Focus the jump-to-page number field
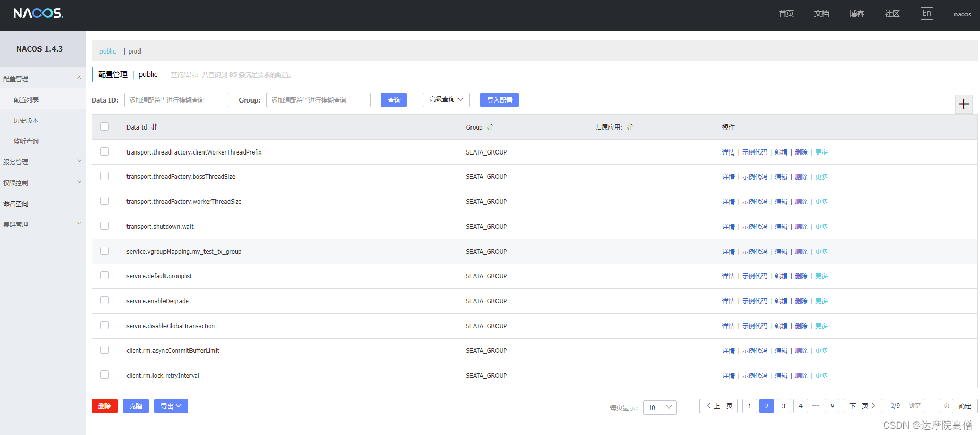 [932, 406]
